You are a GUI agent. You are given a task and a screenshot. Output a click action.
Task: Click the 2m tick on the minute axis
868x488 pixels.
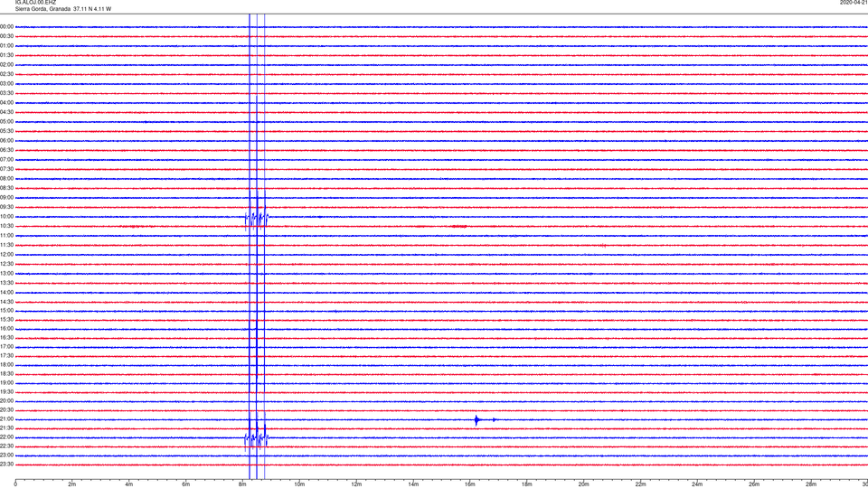[x=72, y=484]
